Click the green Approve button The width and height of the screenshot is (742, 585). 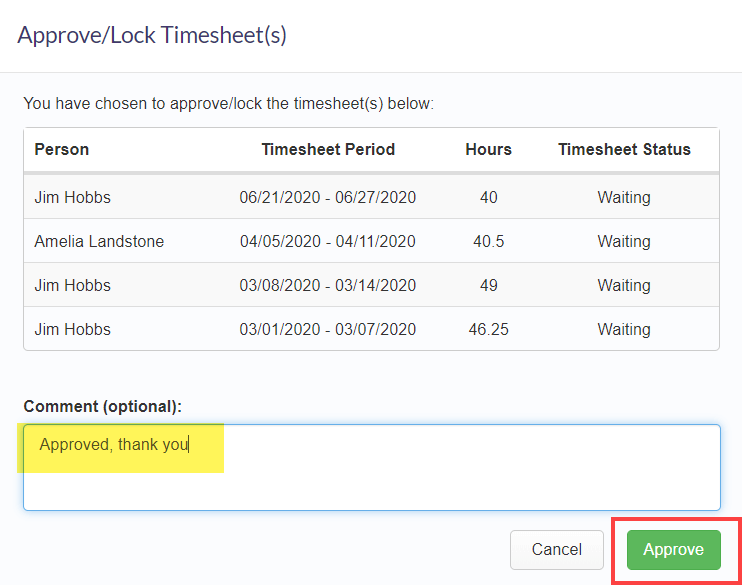pos(673,550)
